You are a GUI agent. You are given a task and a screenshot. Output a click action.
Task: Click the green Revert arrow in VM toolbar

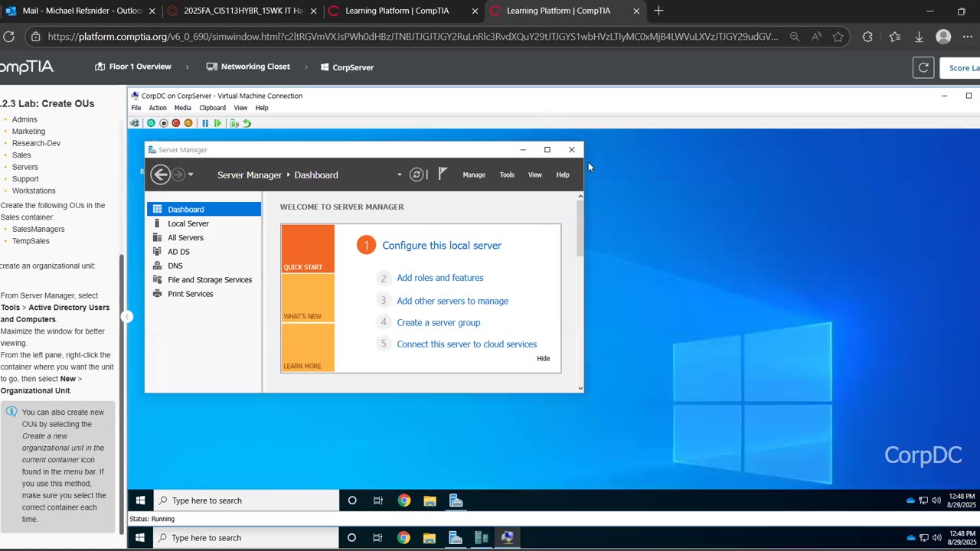pyautogui.click(x=247, y=123)
